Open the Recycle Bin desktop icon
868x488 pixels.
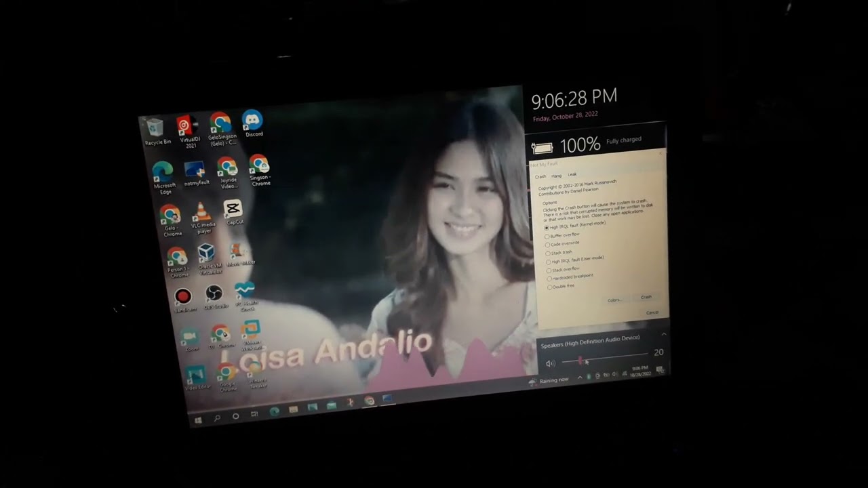pos(156,131)
